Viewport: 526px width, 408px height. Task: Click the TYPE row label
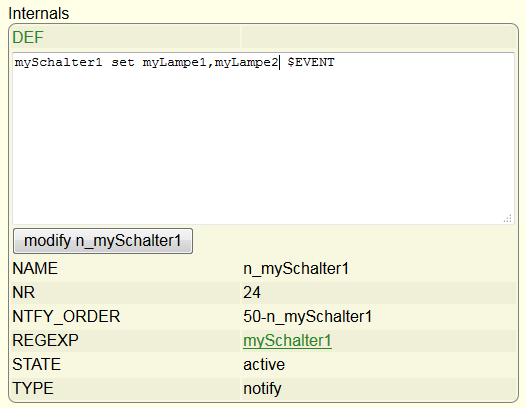(33, 389)
